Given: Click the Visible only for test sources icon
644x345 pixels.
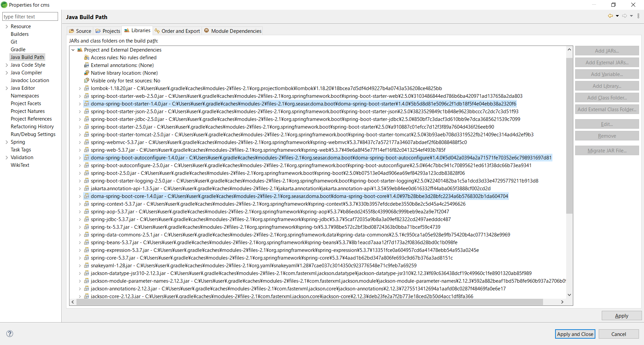Looking at the screenshot, I should (87, 81).
